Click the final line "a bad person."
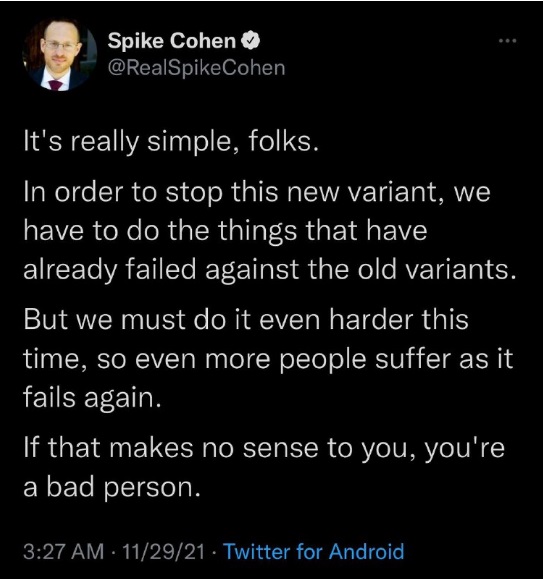 point(112,488)
